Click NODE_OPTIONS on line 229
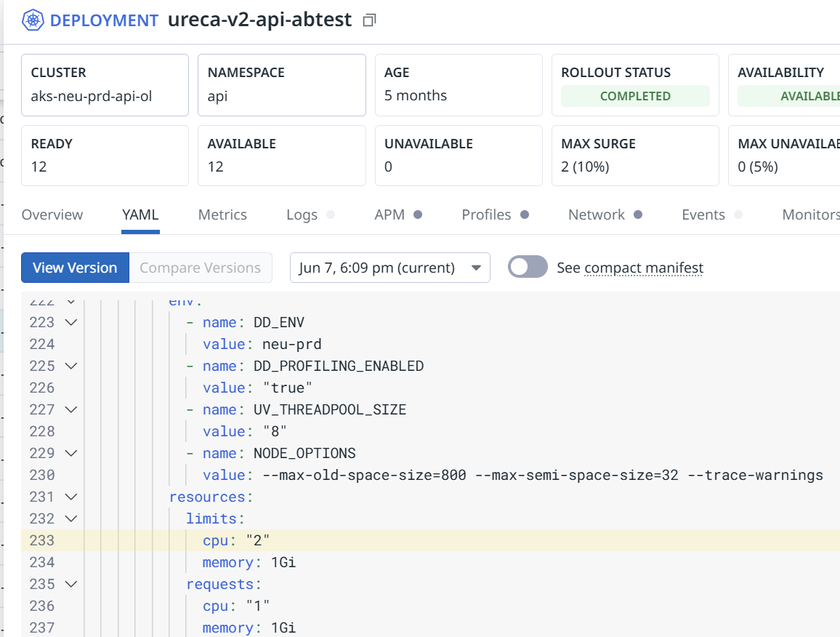The width and height of the screenshot is (840, 637). [304, 453]
